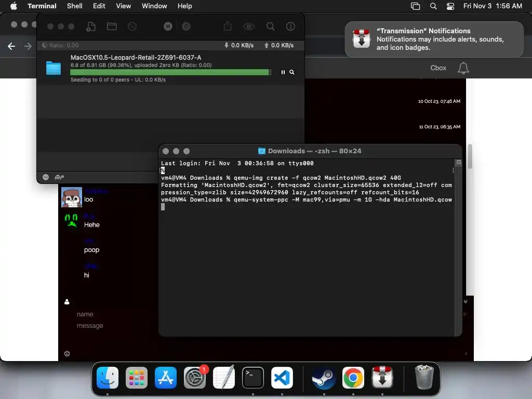Click the browser page scrollbar on the right
The image size is (532, 399).
(470, 156)
